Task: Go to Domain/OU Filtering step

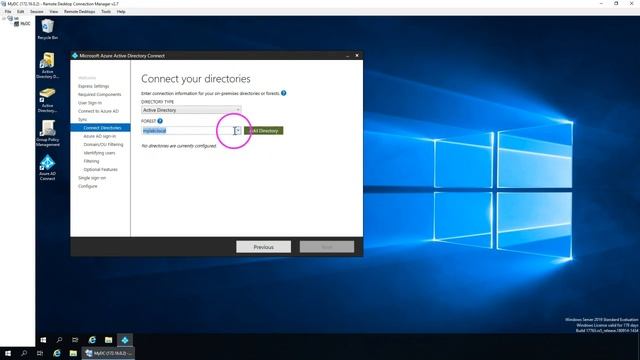Action: click(103, 144)
